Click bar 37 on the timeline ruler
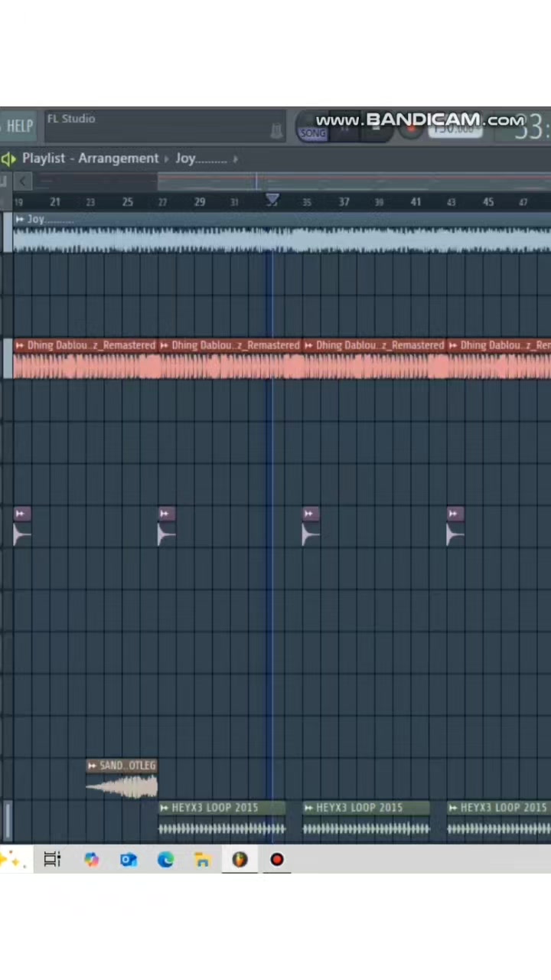The image size is (551, 980). [344, 202]
